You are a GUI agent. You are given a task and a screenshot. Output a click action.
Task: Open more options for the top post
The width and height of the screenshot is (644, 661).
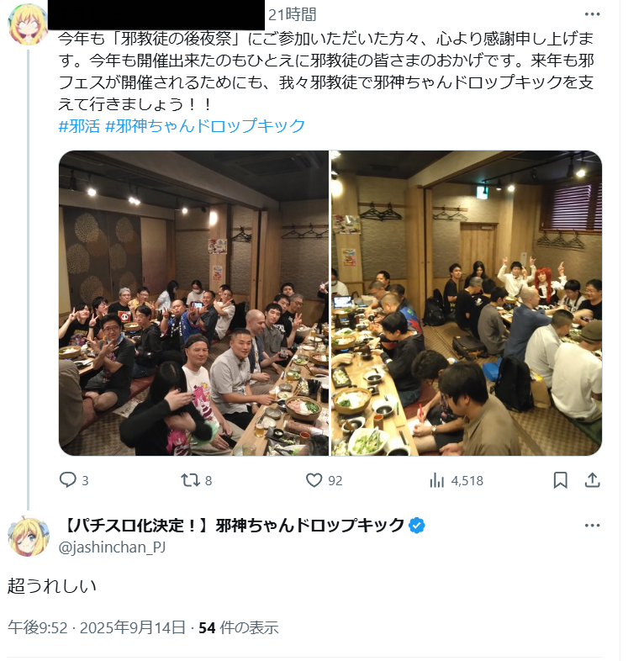coord(592,14)
